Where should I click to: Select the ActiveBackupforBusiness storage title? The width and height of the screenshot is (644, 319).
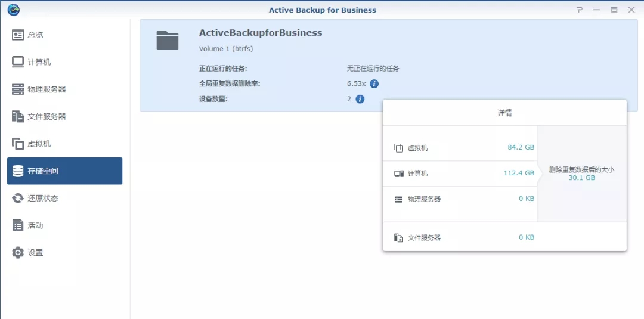[261, 33]
